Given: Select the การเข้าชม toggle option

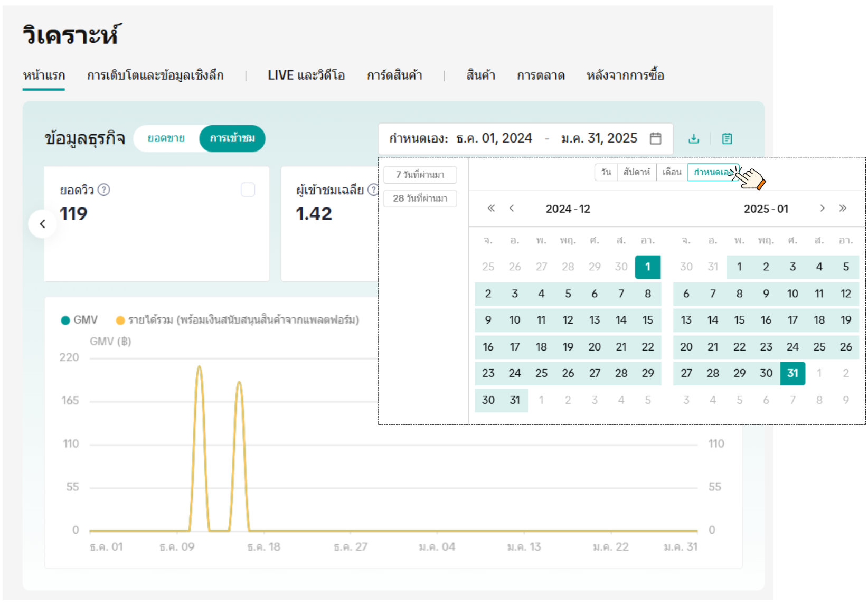Looking at the screenshot, I should pyautogui.click(x=232, y=138).
